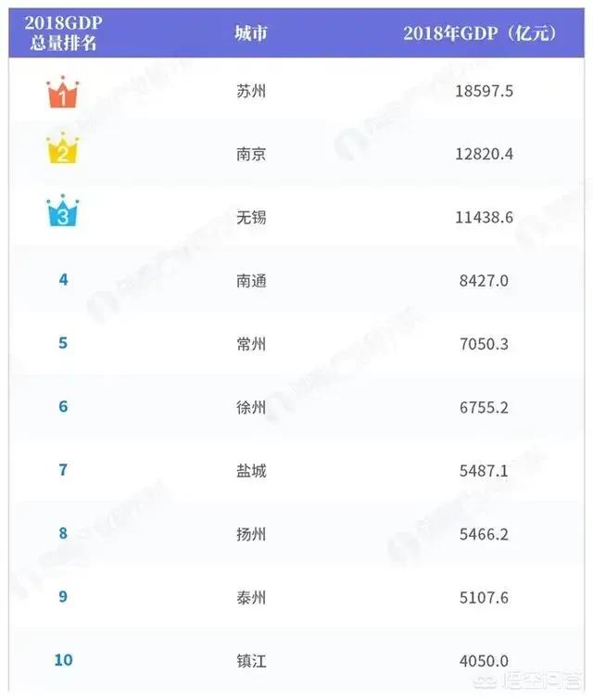
Task: Click the 2018GDP总量排名 header cell
Action: click(x=63, y=32)
